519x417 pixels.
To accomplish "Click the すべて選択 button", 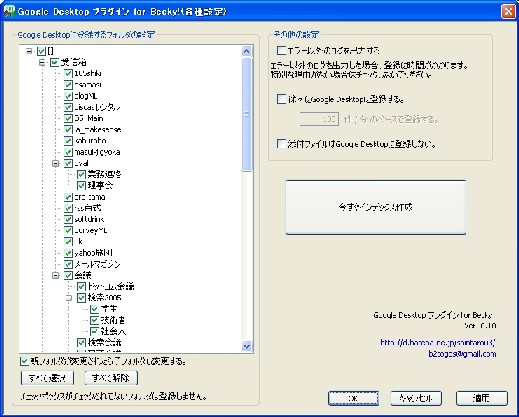I will pyautogui.click(x=47, y=378).
